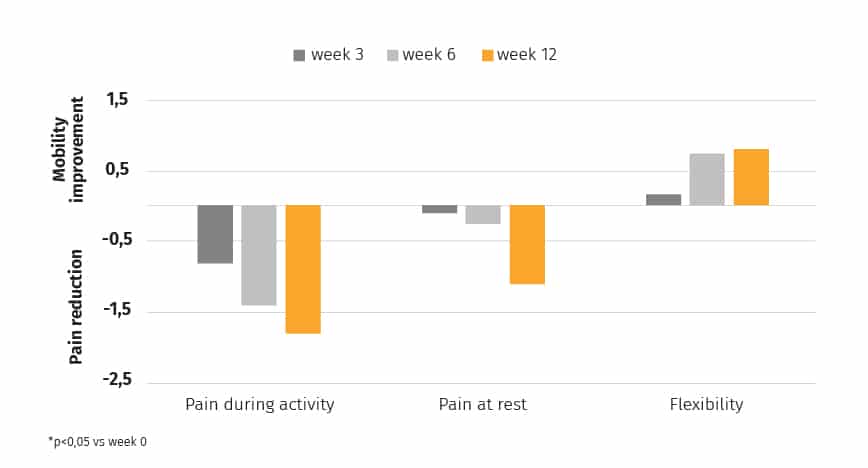Viewport: 868px width, 468px height.
Task: Select the "Pain at rest" axis label
Action: (483, 405)
